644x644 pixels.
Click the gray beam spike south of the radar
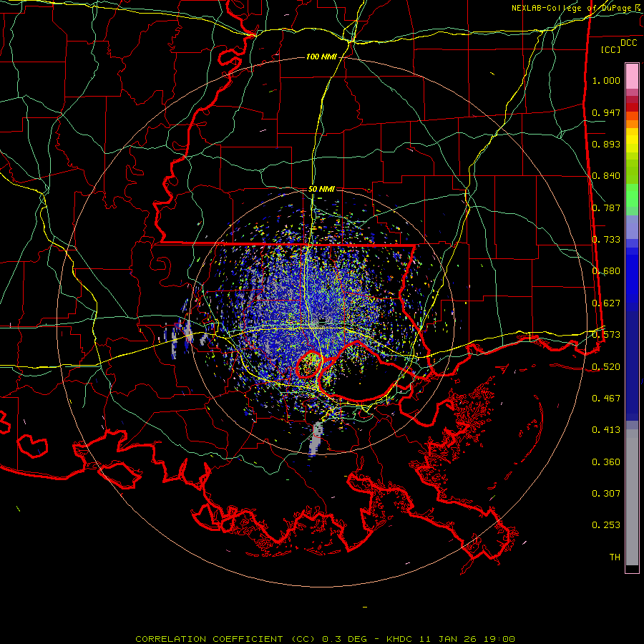pyautogui.click(x=316, y=438)
